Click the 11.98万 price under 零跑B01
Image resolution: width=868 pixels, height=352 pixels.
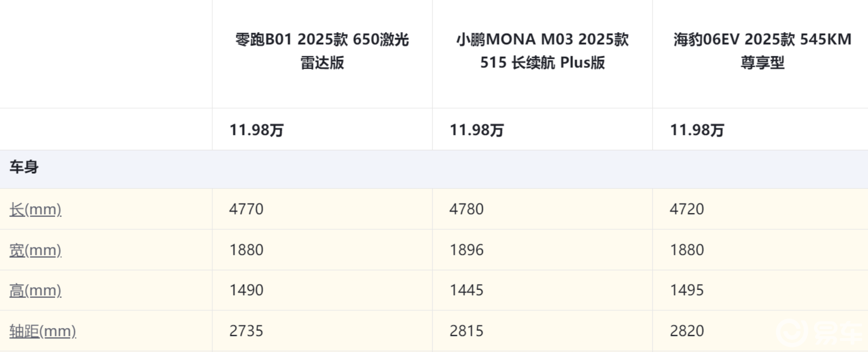256,130
